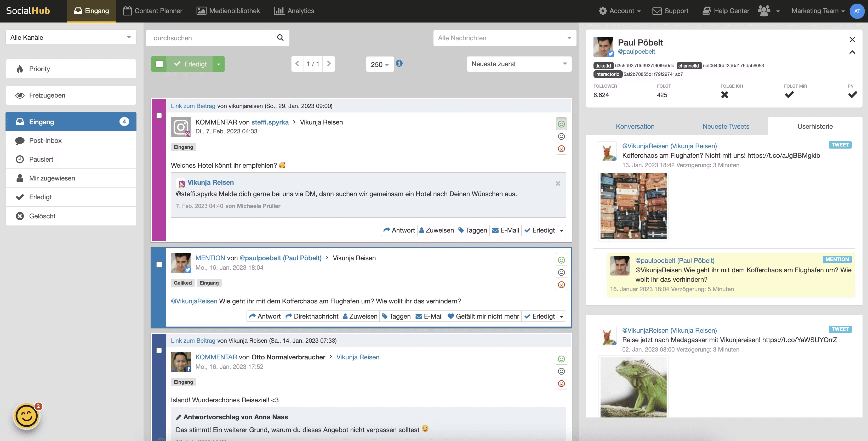Screen dimensions: 868x441
Task: Click neutral smiley on Otto Normalverbraucher comment
Action: (x=561, y=371)
